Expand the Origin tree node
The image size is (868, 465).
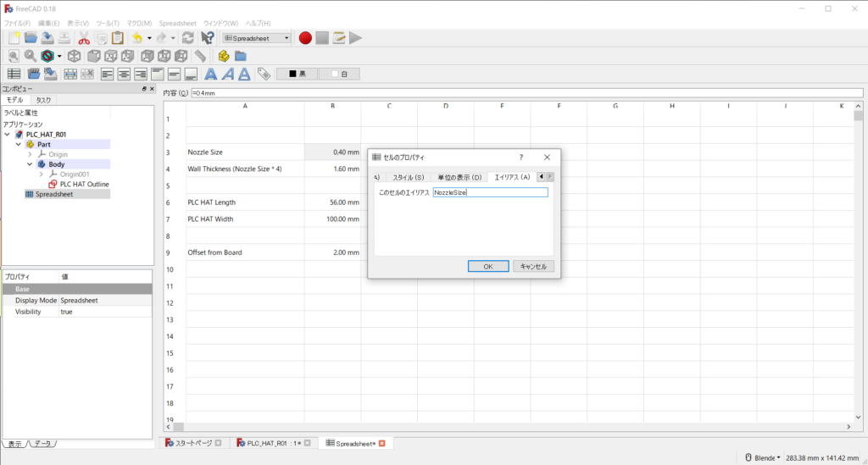(x=30, y=154)
